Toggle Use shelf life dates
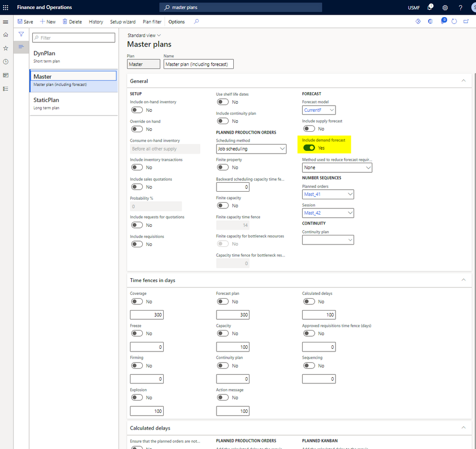The width and height of the screenshot is (476, 449). click(x=223, y=102)
